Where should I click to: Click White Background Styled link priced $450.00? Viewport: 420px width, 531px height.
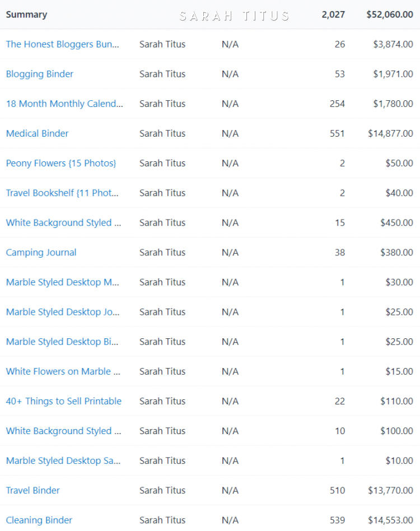pos(64,223)
